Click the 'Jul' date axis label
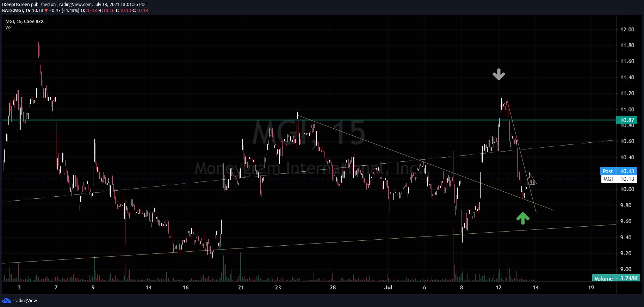 pos(388,287)
